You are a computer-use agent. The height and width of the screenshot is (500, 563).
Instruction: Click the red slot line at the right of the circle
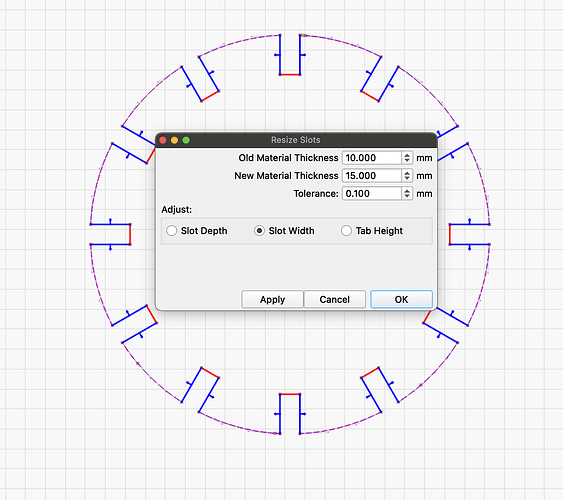(450, 234)
